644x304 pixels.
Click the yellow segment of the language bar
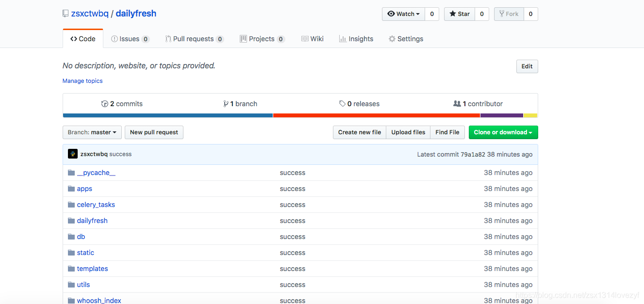(530, 115)
